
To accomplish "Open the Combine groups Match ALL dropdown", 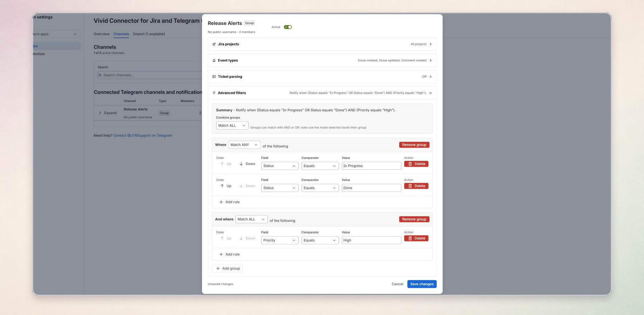I will (x=232, y=126).
